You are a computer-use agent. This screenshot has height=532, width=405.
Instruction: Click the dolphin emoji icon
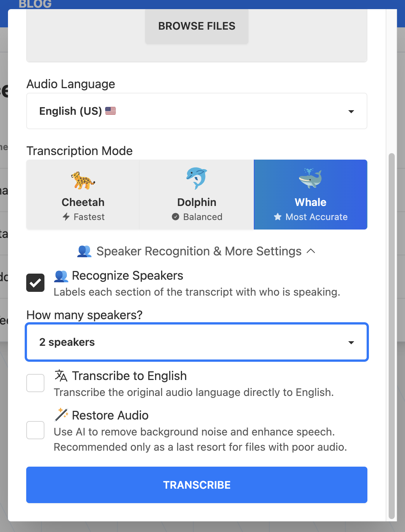196,178
